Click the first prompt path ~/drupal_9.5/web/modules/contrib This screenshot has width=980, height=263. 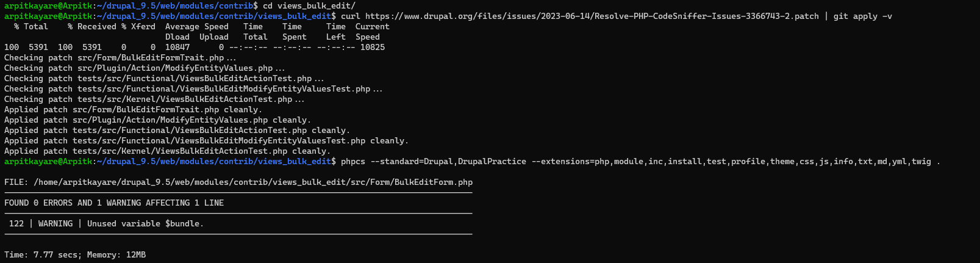(175, 5)
